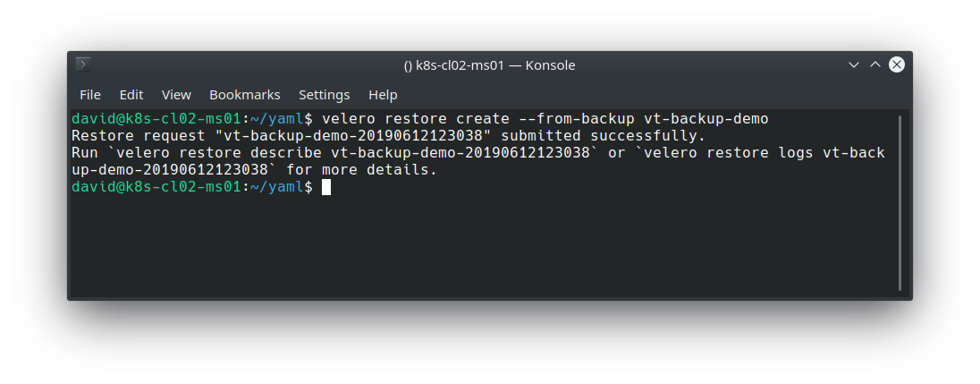Viewport: 980px width, 384px height.
Task: Open the Edit menu
Action: [131, 95]
